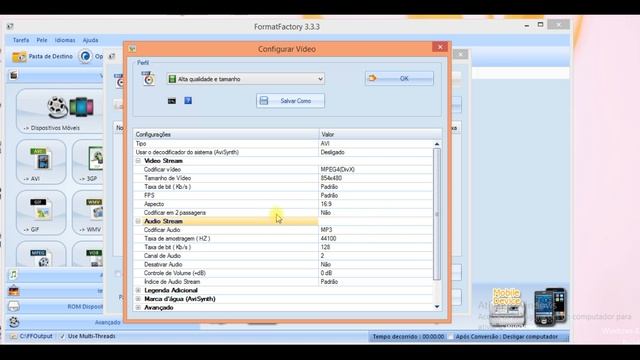Viewport: 640px width, 360px height.
Task: Click the Taxa de amostragem value 44100
Action: [x=328, y=238]
